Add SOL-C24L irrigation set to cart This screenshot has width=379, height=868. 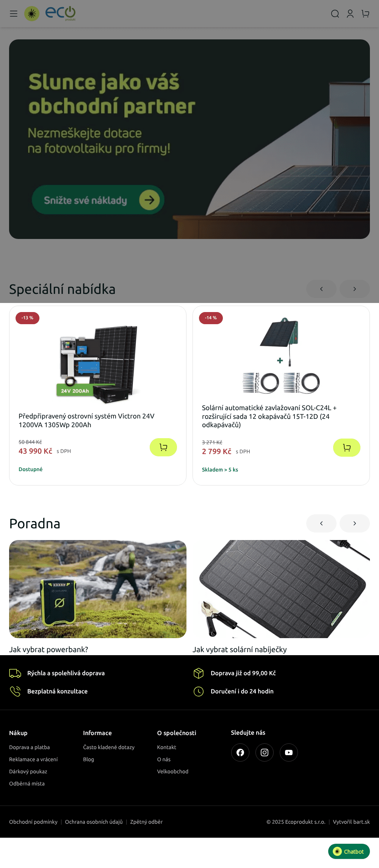click(x=347, y=448)
